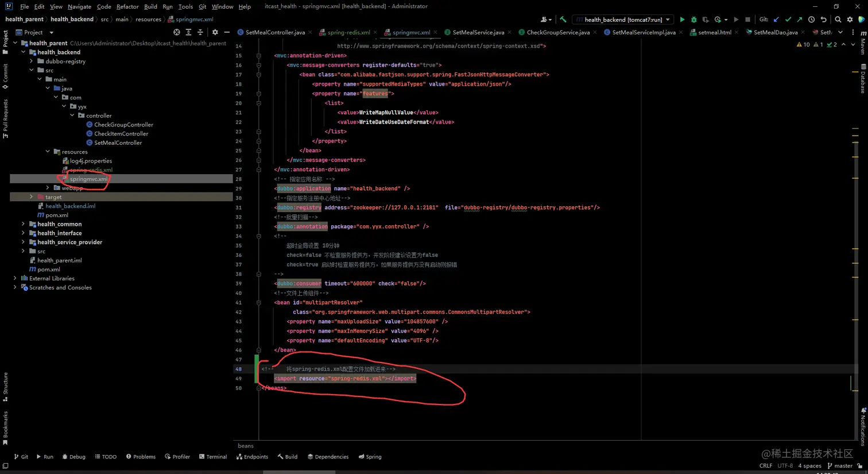Screen dimensions: 868x474
Task: Open the Tools menu
Action: [x=185, y=6]
